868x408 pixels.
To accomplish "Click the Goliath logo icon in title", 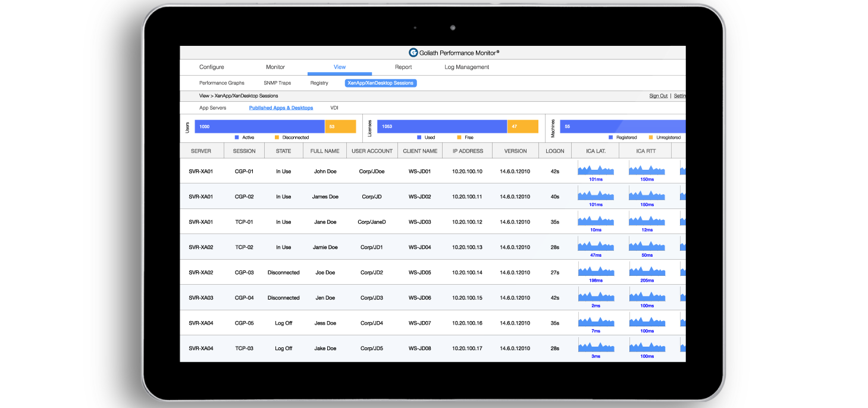I will coord(413,52).
